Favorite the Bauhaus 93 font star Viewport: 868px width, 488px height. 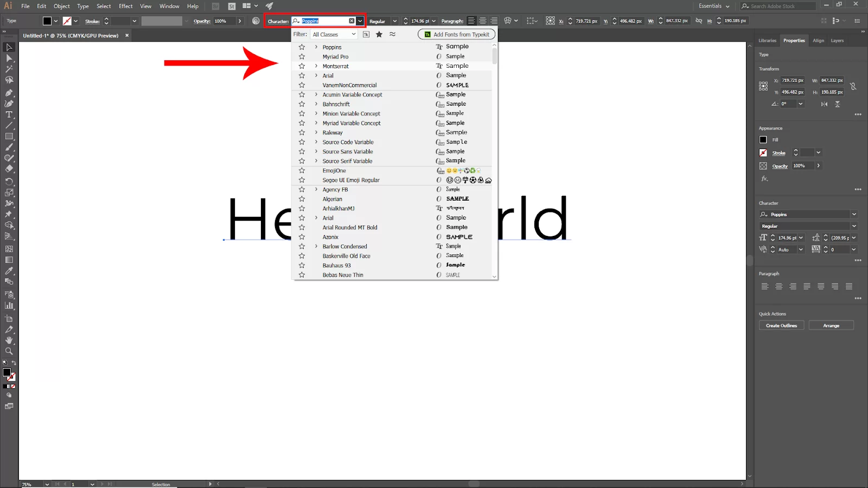302,265
